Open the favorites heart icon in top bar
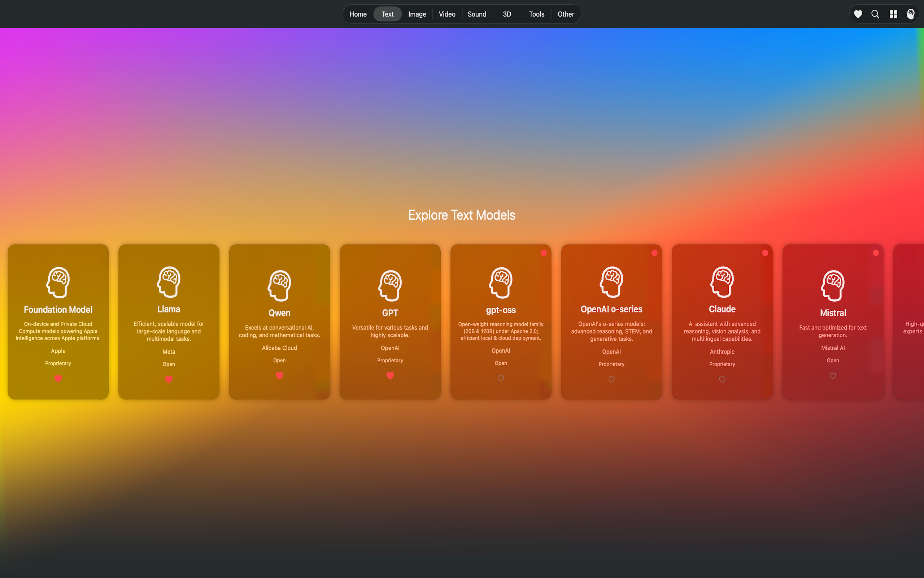 pos(858,14)
